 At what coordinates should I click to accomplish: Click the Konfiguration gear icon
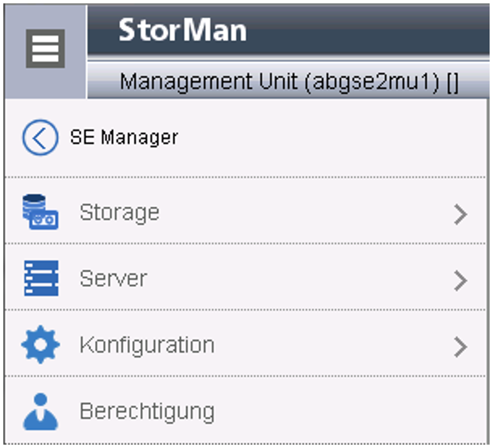click(40, 345)
